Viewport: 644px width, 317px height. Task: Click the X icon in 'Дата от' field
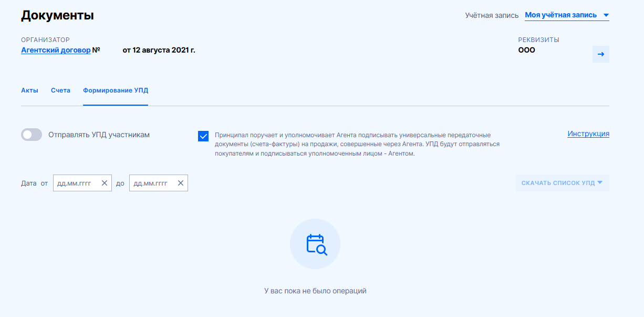(x=103, y=182)
